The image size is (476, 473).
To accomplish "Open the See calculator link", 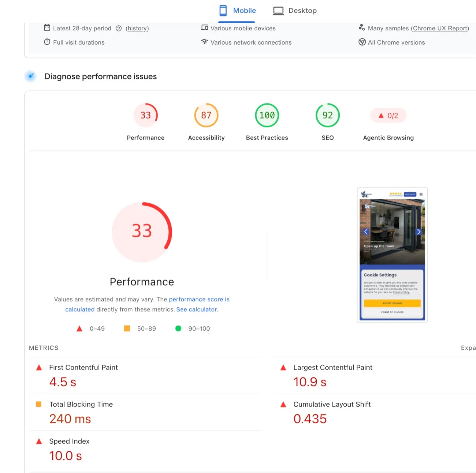I will pyautogui.click(x=196, y=309).
